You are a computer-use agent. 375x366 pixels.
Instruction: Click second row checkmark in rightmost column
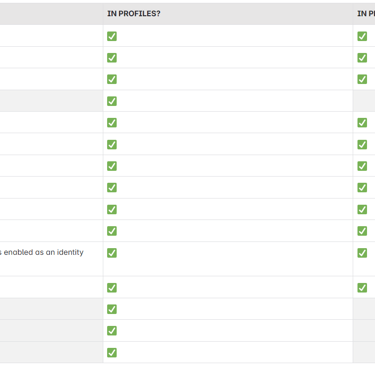362,58
